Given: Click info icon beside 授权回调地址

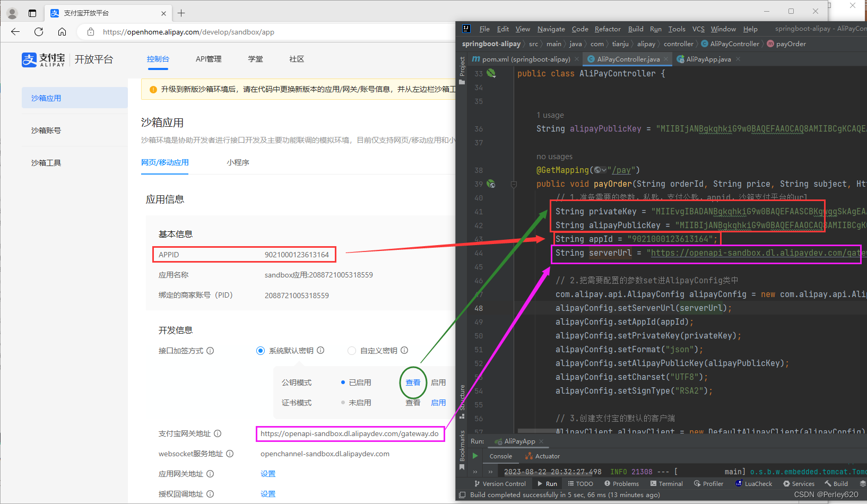Looking at the screenshot, I should tap(210, 494).
